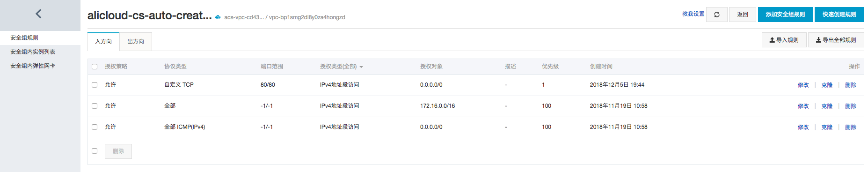Toggle the bottom checkbox next to 删除 button
The height and width of the screenshot is (172, 868).
point(95,151)
